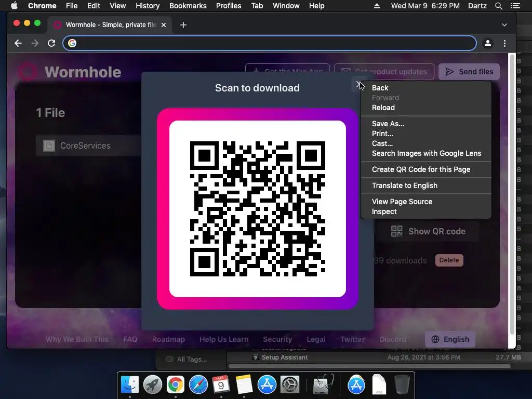
Task: Click the eject icon in menu bar
Action: tap(377, 6)
